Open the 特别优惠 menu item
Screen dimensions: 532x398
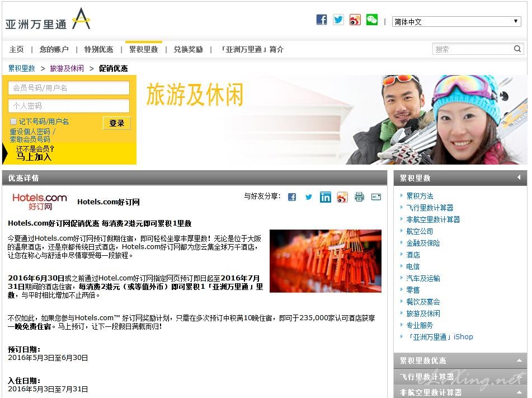click(98, 50)
